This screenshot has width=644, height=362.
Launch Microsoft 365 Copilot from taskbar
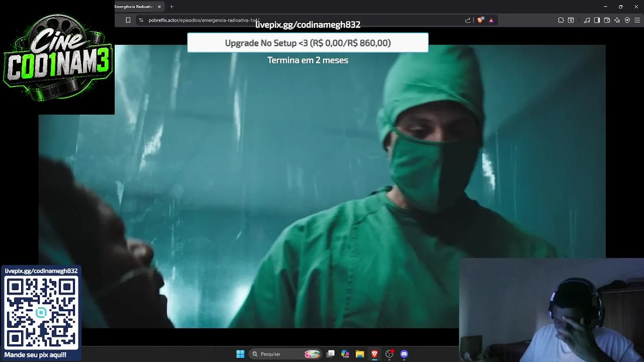coord(345,354)
